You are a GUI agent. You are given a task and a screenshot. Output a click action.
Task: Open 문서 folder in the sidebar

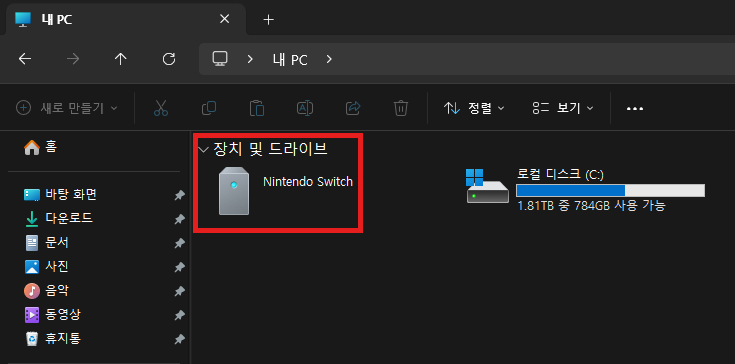(46, 243)
